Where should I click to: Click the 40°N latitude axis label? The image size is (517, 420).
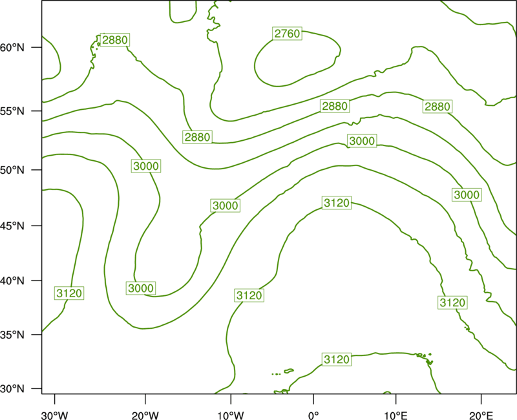[x=12, y=281]
